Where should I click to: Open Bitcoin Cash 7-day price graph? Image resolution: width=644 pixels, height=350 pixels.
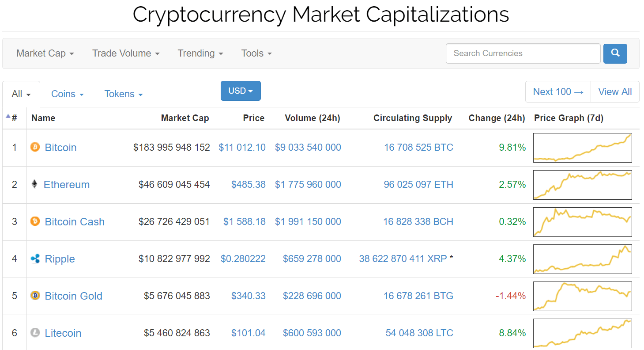click(x=583, y=222)
